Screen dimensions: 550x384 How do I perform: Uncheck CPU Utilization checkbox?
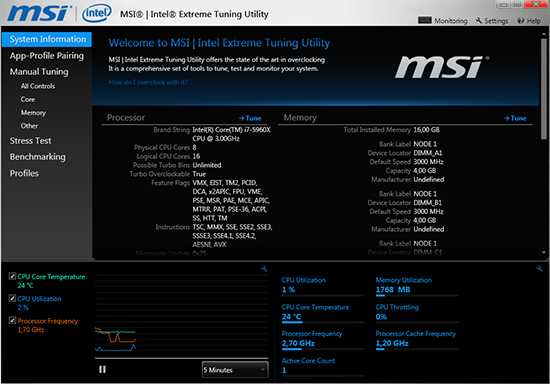pyautogui.click(x=12, y=298)
